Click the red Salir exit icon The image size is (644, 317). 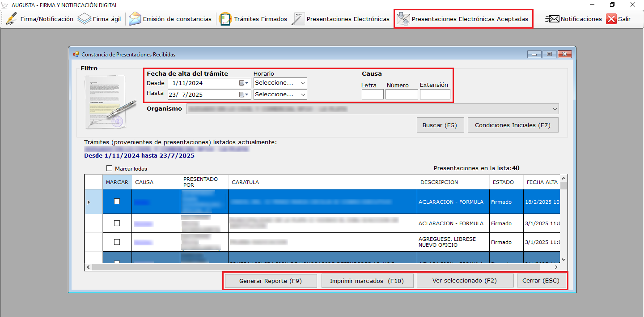tap(611, 19)
